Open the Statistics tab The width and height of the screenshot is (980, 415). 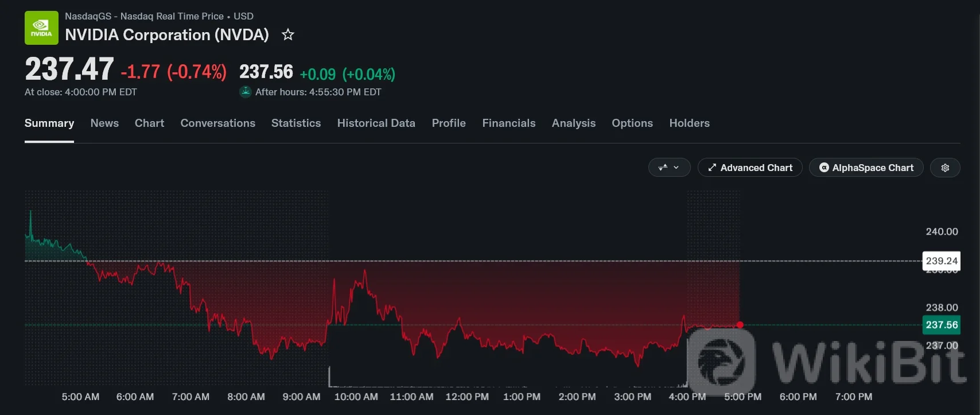click(296, 123)
